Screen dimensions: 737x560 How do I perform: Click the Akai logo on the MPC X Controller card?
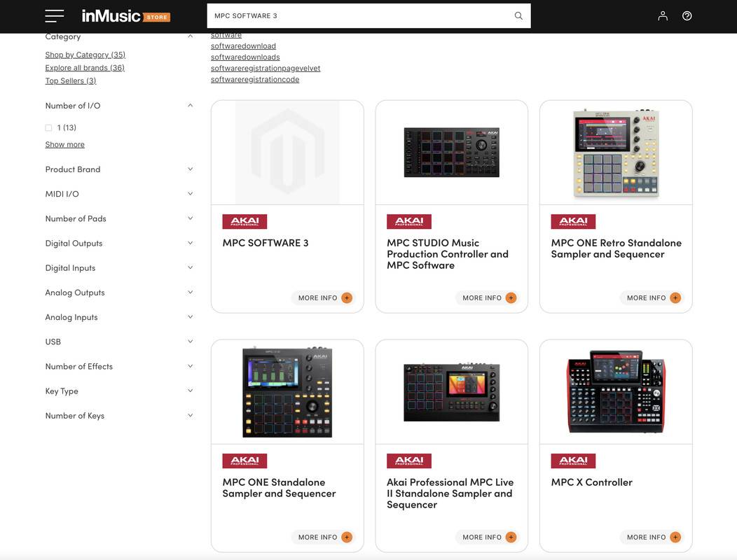573,461
